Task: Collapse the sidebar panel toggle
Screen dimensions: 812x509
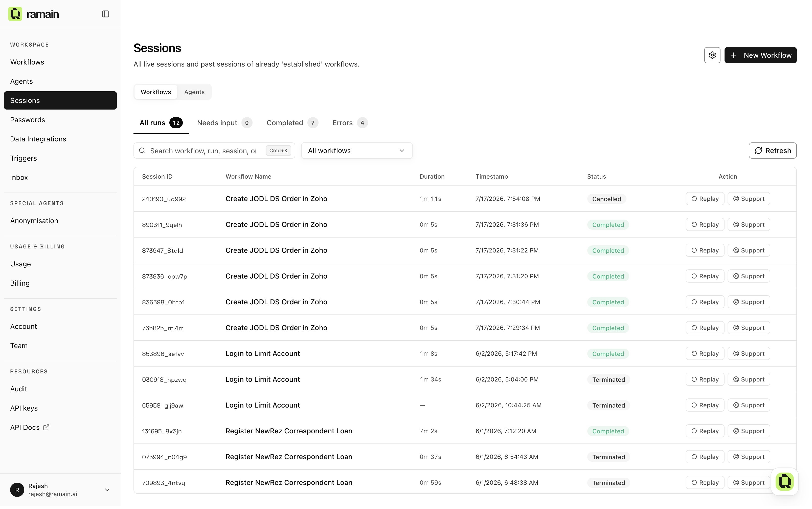Action: (x=106, y=14)
